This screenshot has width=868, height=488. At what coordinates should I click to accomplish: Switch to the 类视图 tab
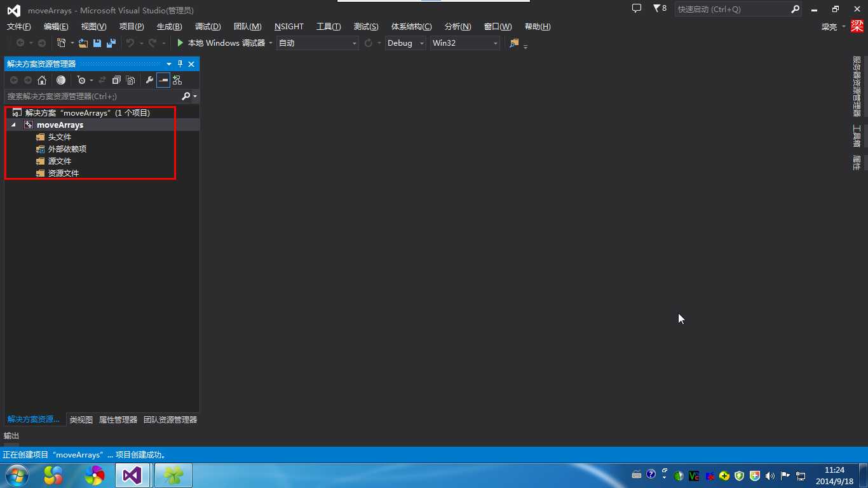tap(81, 419)
